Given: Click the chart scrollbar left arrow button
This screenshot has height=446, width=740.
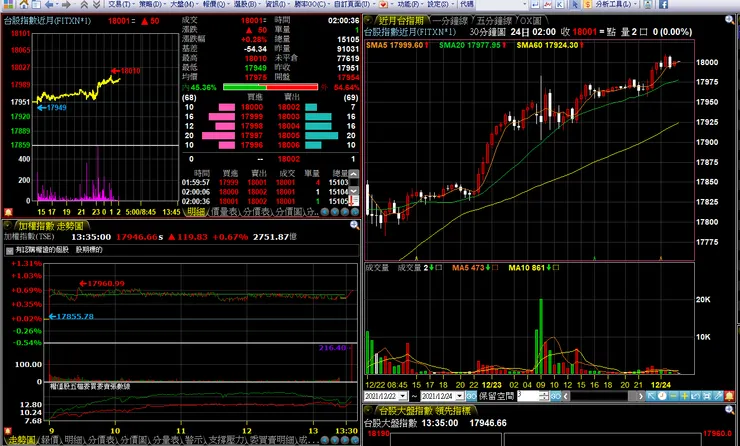Looking at the screenshot, I should click(565, 396).
